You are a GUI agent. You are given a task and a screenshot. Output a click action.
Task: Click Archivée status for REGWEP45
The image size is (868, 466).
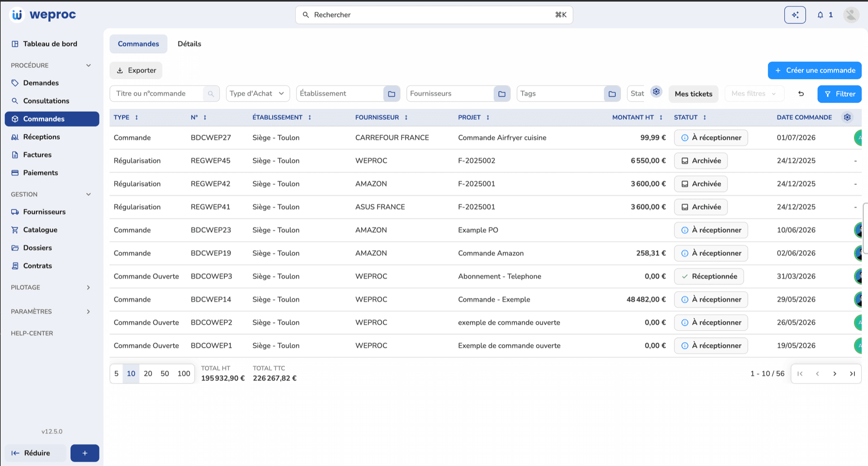click(701, 161)
